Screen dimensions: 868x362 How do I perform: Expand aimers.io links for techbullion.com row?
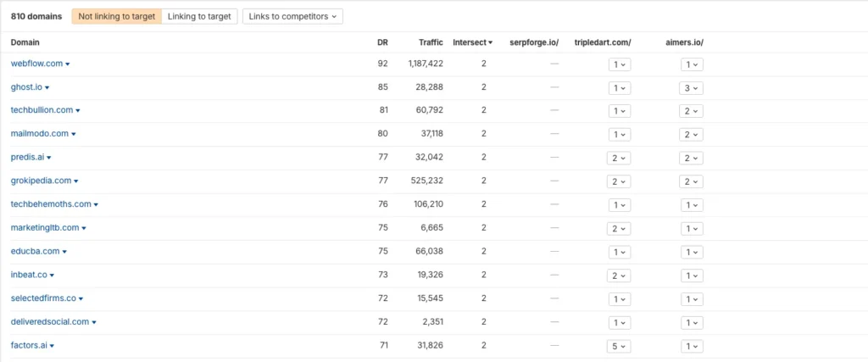(692, 111)
